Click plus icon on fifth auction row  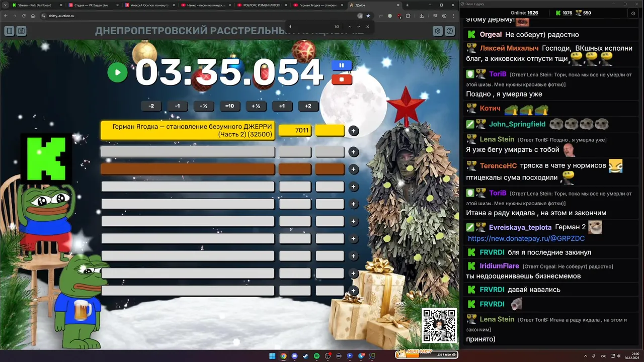tap(354, 204)
